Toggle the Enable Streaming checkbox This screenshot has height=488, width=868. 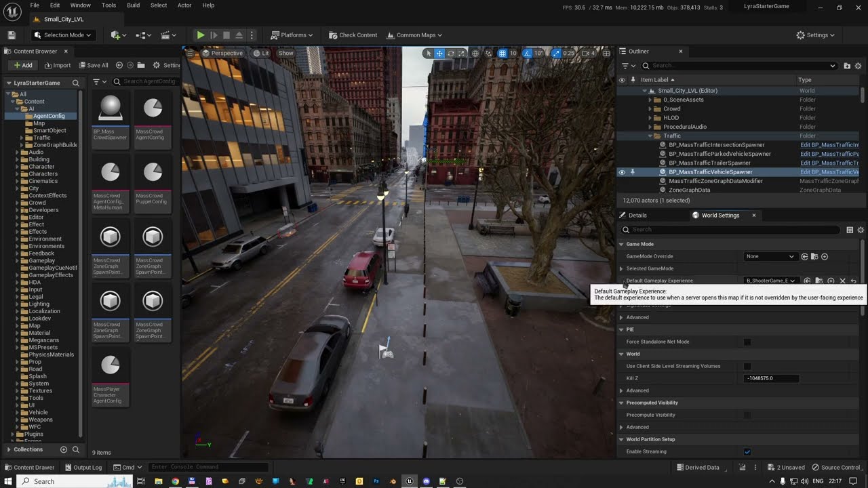click(747, 451)
